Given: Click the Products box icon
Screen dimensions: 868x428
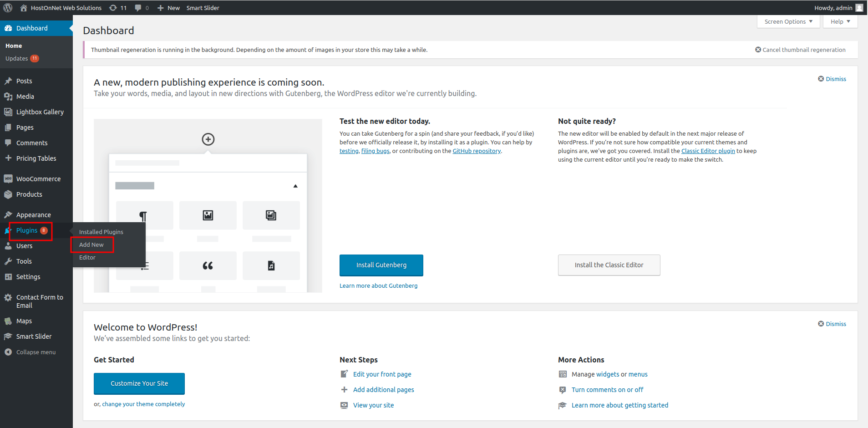Looking at the screenshot, I should tap(8, 194).
